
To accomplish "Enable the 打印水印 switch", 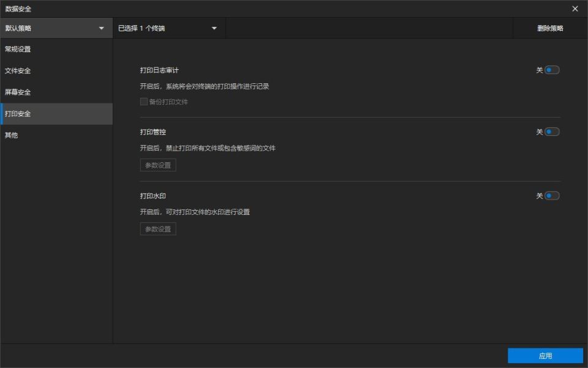I will click(x=552, y=195).
